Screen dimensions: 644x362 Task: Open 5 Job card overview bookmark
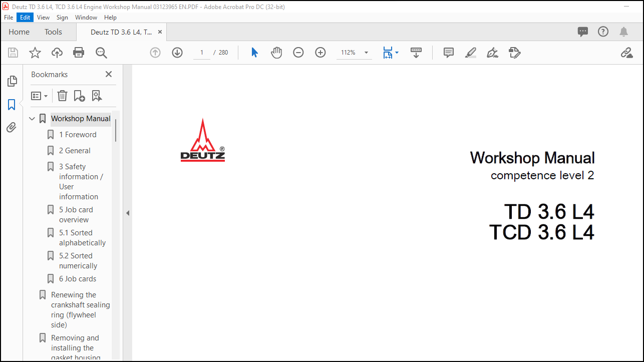(x=76, y=215)
